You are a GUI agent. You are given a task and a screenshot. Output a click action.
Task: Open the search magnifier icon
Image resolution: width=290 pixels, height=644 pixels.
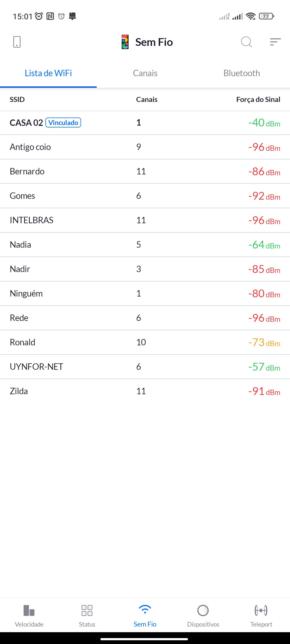pos(246,42)
